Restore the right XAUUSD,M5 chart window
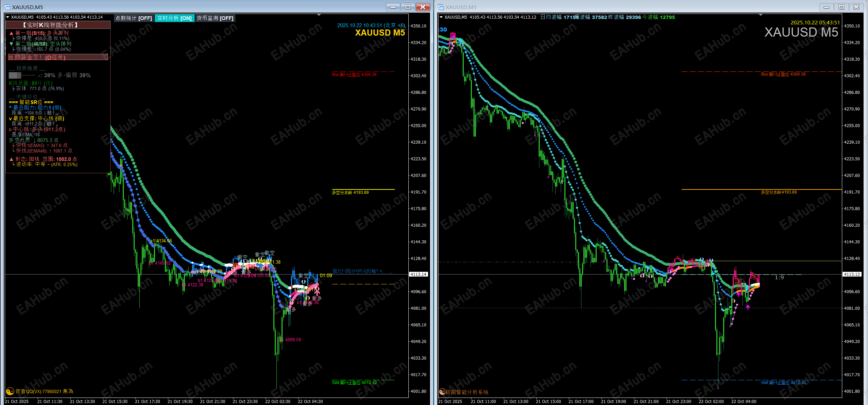The width and height of the screenshot is (868, 405). click(841, 7)
